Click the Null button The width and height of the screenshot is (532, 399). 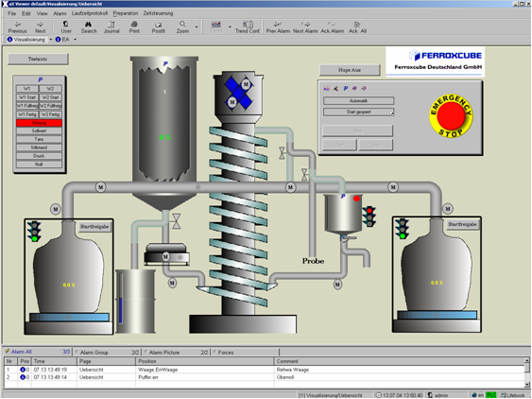click(39, 165)
